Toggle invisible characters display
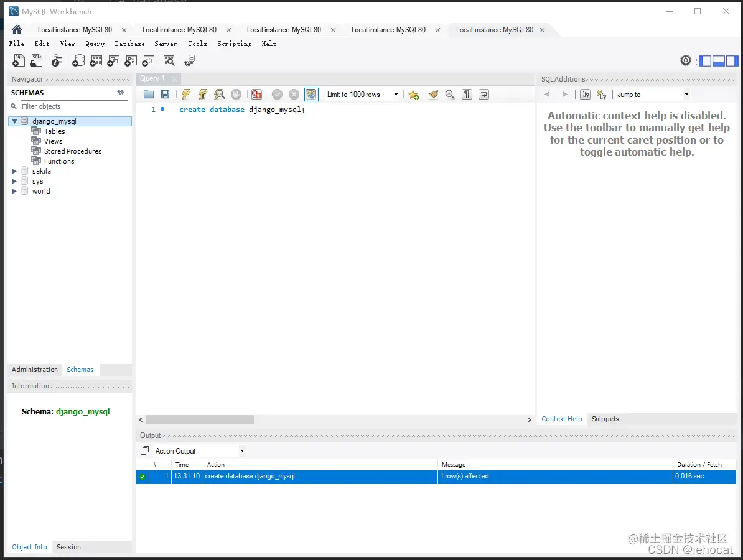 [467, 95]
